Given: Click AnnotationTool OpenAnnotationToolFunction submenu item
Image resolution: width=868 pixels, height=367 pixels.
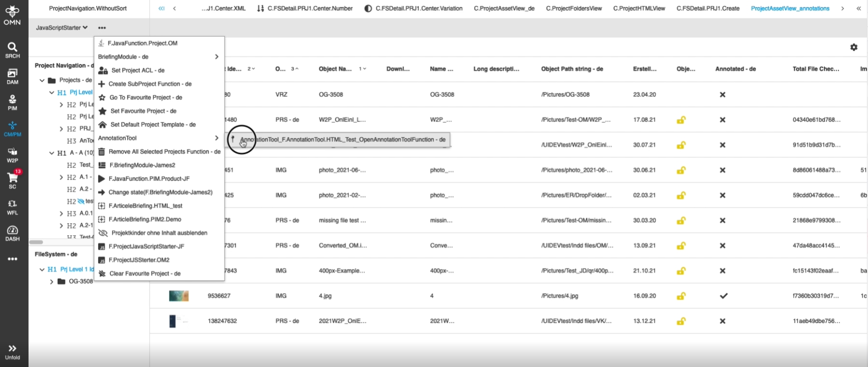Looking at the screenshot, I should pyautogui.click(x=342, y=139).
